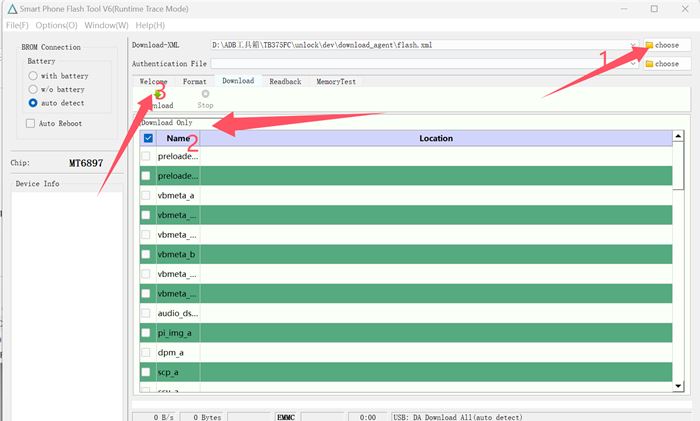700x421 pixels.
Task: Click the partition list scroll-down arrow
Action: (678, 386)
